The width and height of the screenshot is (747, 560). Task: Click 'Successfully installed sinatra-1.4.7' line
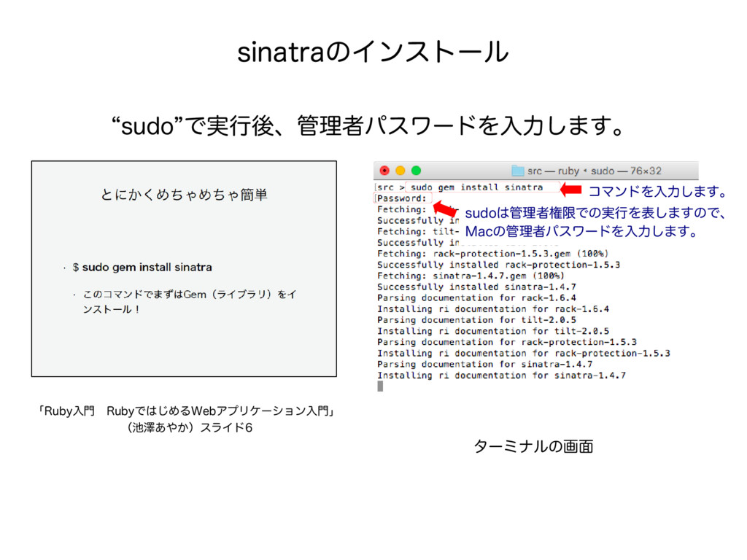click(476, 287)
